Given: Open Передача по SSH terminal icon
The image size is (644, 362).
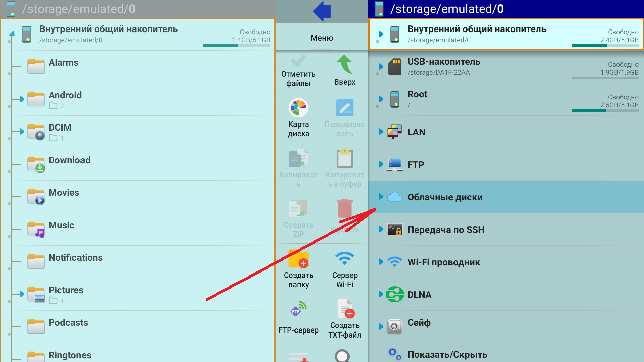Looking at the screenshot, I should (x=395, y=230).
